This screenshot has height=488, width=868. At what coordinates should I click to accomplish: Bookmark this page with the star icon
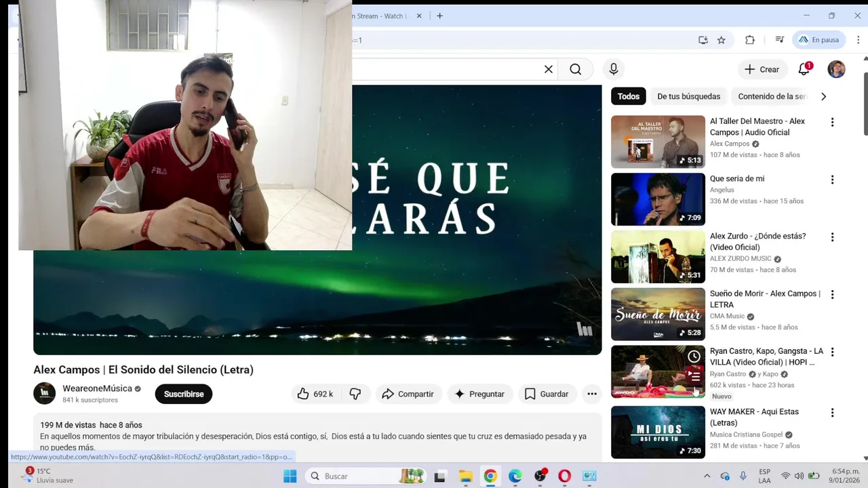coord(722,40)
